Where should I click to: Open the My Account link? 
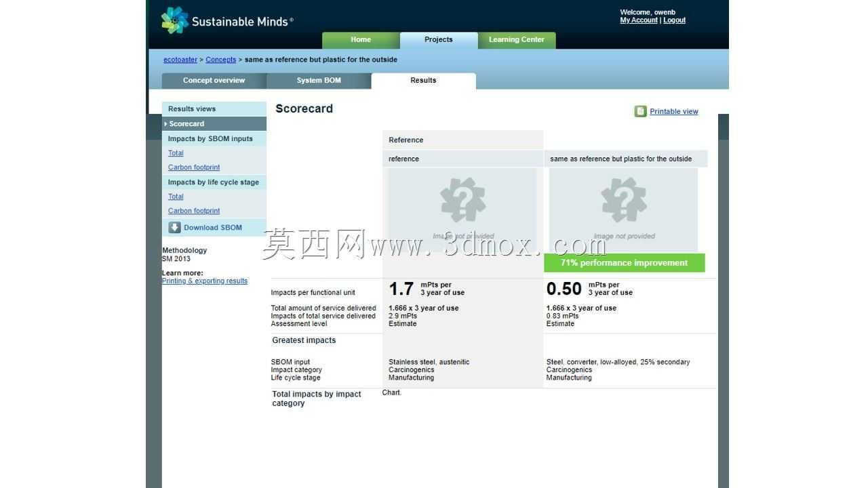(639, 20)
